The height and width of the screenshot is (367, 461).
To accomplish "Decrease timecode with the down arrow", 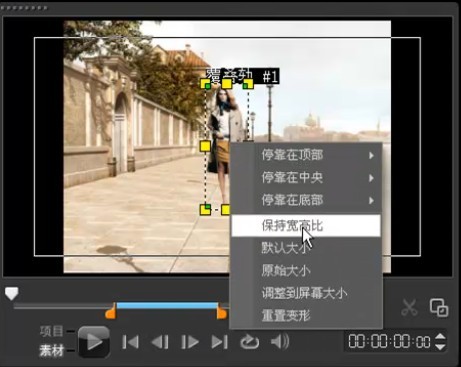I will (x=440, y=347).
